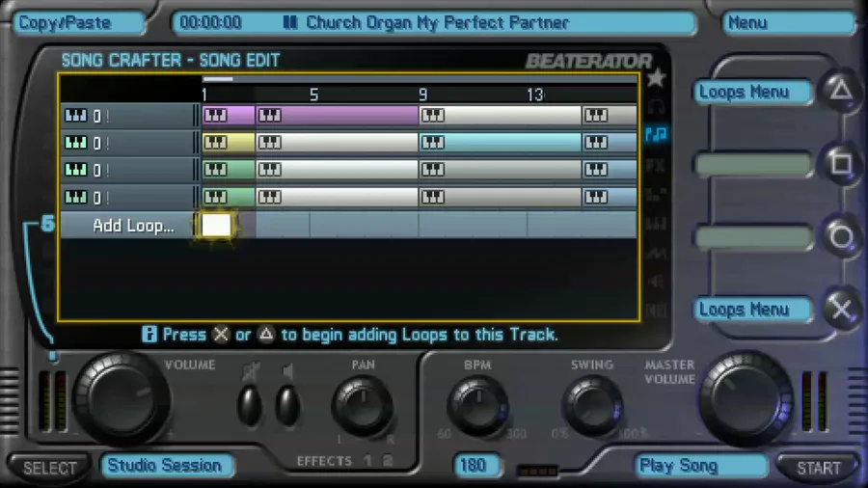Viewport: 868px width, 488px height.
Task: Toggle Effects slot 2
Action: pos(388,460)
